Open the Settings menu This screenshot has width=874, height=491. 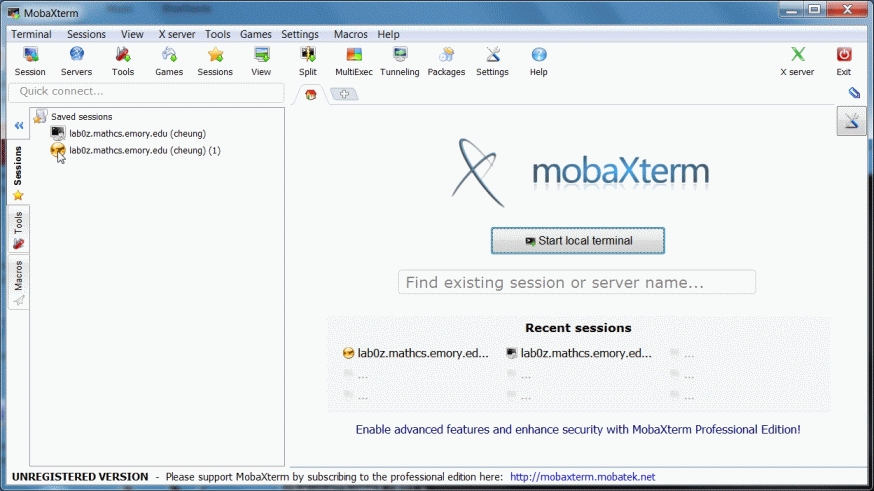[x=300, y=34]
